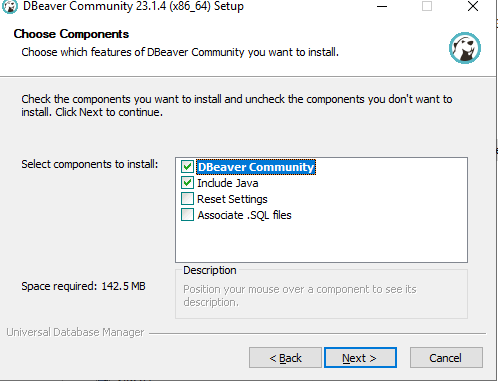
Task: Select the Reset Settings component label
Action: point(232,199)
